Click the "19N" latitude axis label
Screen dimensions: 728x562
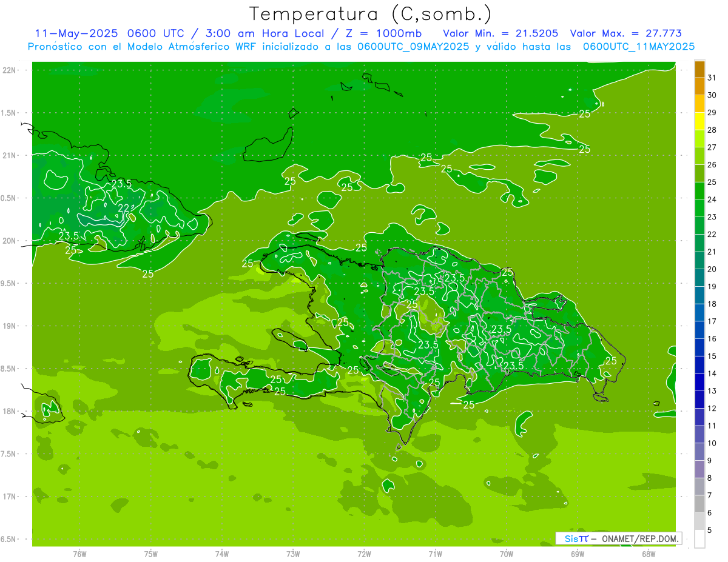coord(10,326)
